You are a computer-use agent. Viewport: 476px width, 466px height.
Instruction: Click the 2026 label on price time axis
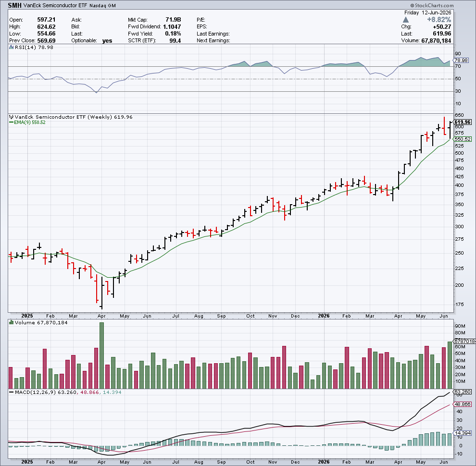click(x=324, y=316)
